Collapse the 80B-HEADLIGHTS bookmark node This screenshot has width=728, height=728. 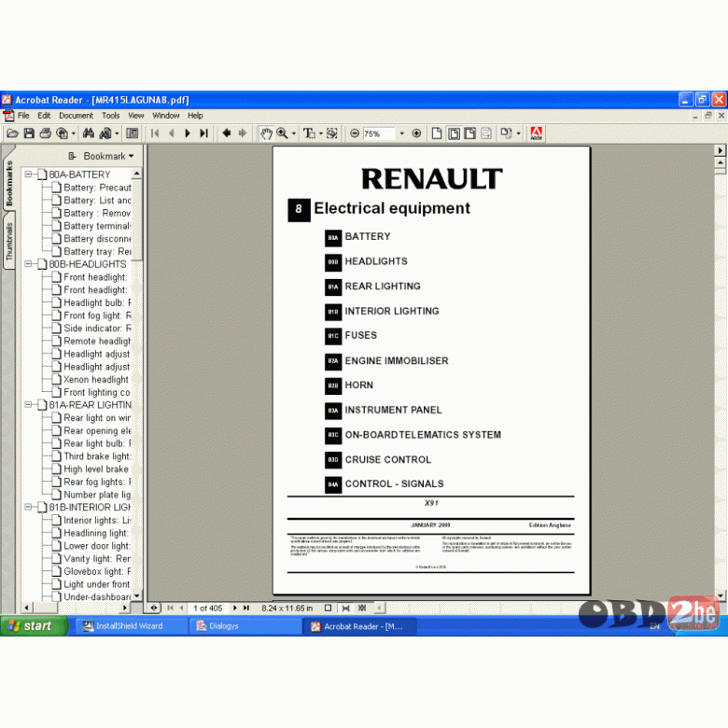(x=28, y=264)
